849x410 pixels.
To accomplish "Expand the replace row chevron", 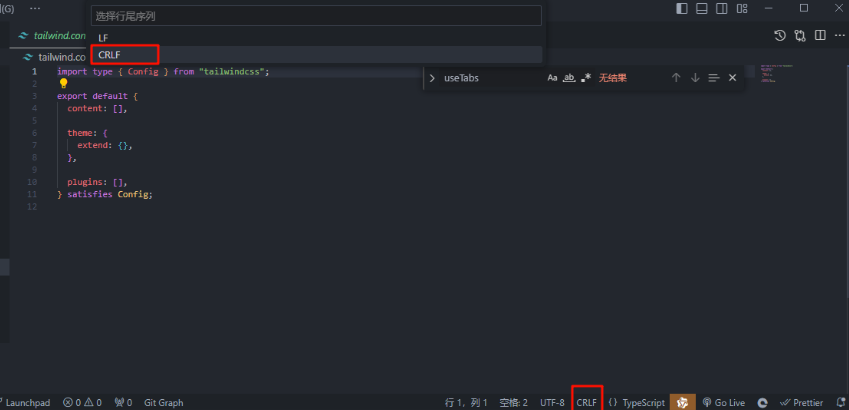I will click(x=432, y=78).
